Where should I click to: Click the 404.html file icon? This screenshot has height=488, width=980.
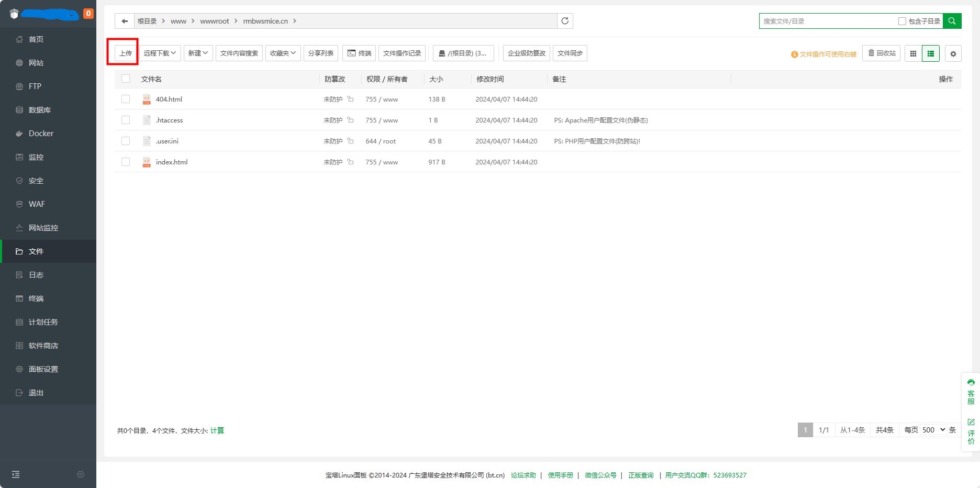147,99
